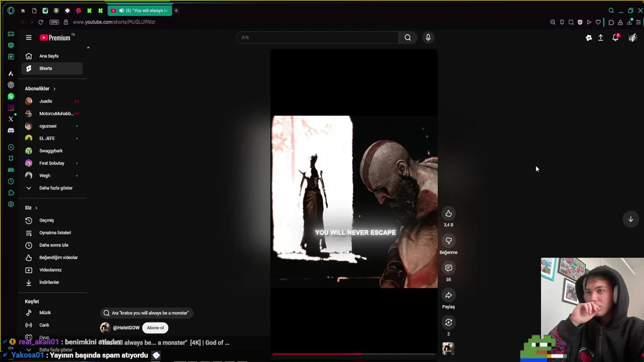Open Wegh subscription channel

click(52, 175)
